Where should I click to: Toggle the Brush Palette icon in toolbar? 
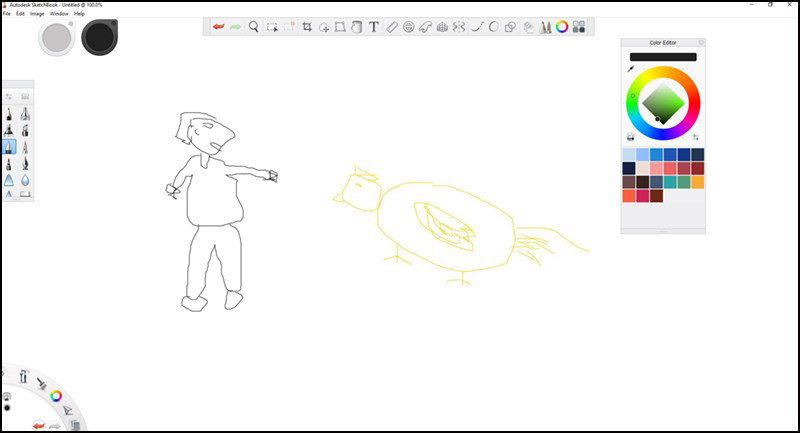coord(545,27)
